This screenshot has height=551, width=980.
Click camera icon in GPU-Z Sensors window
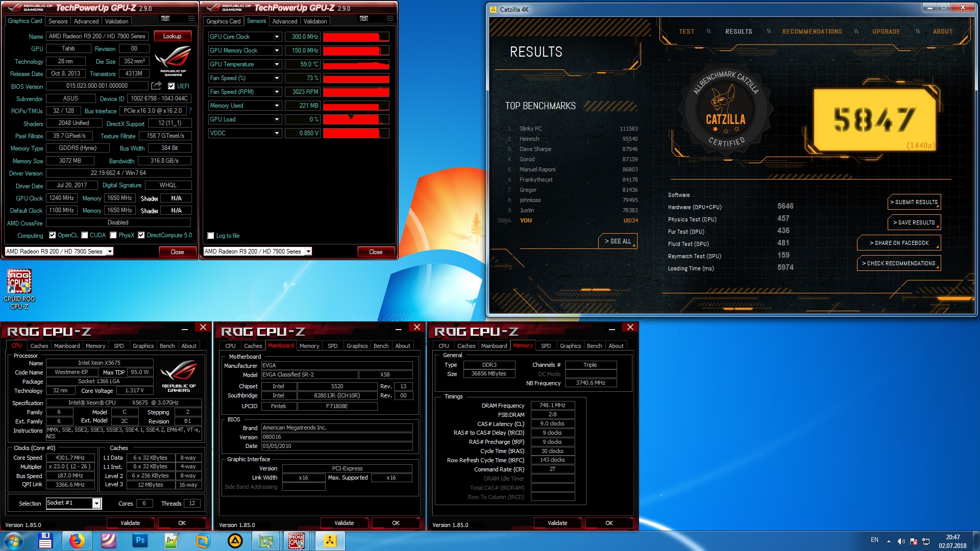364,19
